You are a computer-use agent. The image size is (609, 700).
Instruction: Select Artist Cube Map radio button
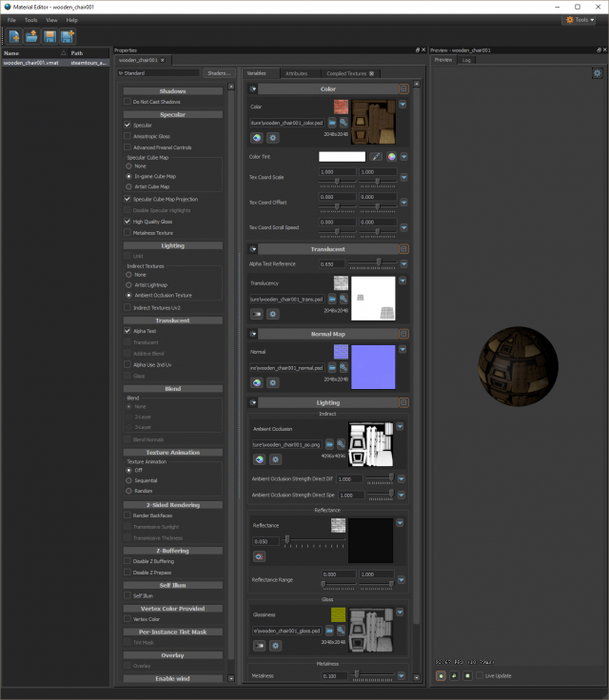[128, 186]
